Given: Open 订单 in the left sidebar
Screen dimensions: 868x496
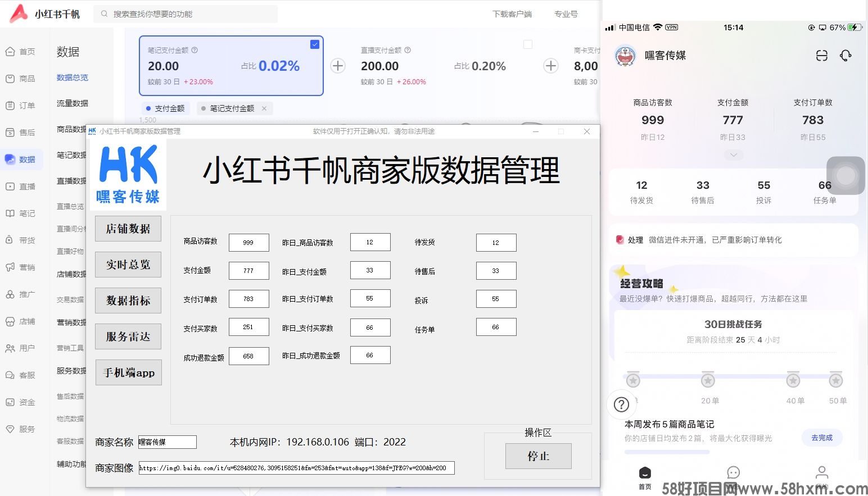Looking at the screenshot, I should [20, 106].
